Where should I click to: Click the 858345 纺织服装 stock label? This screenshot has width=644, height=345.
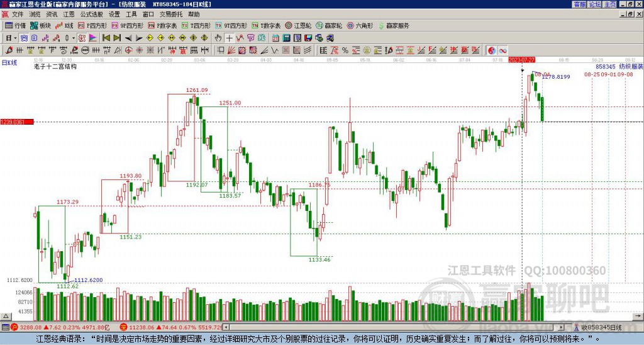click(619, 67)
